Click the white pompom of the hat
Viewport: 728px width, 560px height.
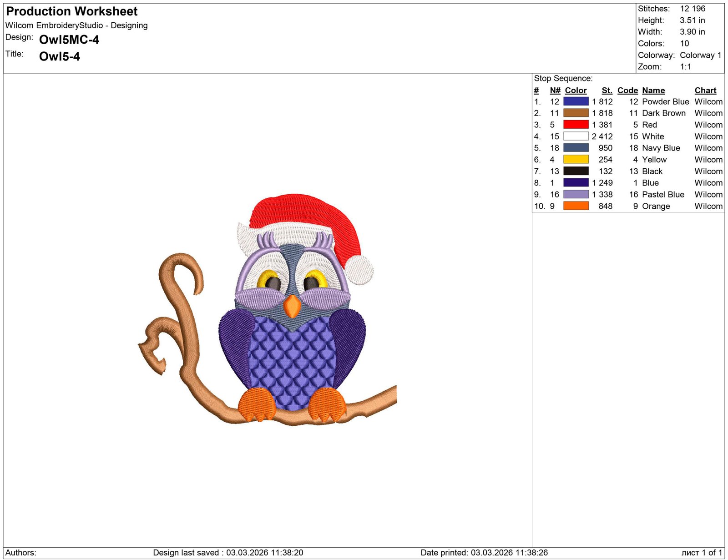(x=360, y=270)
